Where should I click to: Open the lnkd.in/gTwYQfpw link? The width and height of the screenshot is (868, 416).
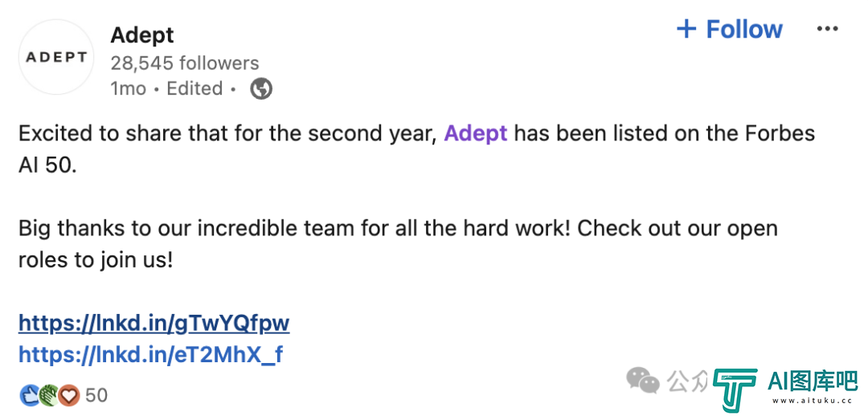[154, 324]
